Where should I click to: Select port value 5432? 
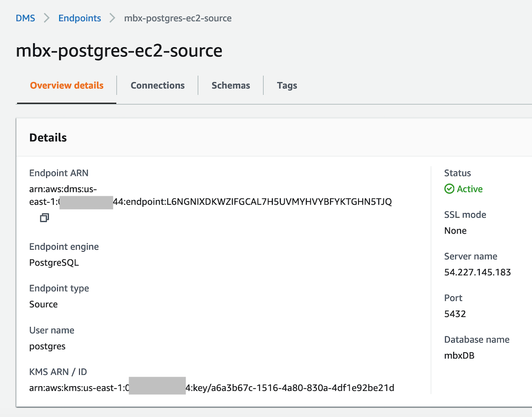pyautogui.click(x=455, y=314)
